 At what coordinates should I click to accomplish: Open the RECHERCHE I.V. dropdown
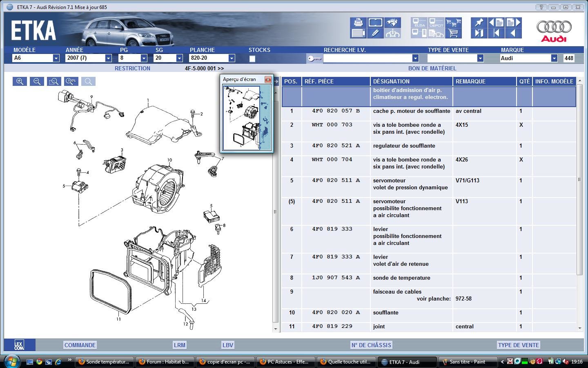pos(415,58)
